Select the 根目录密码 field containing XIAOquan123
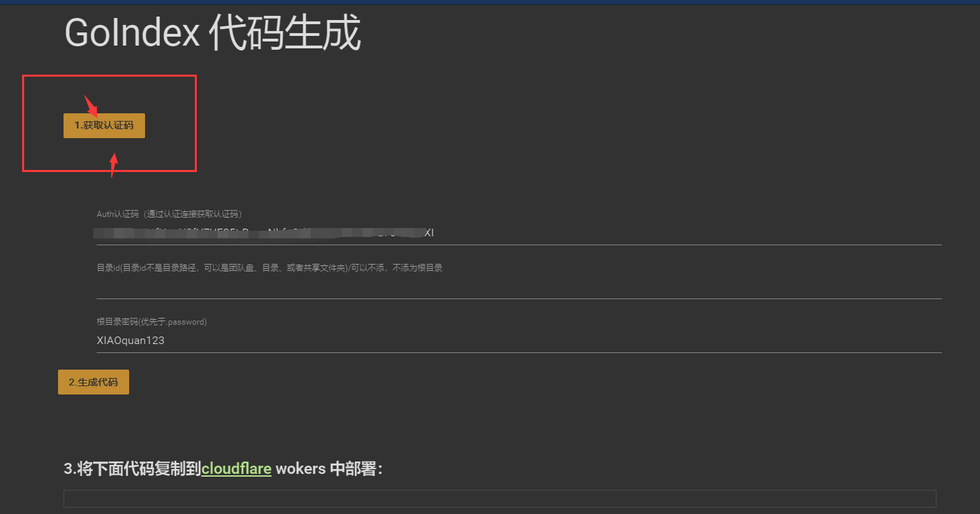This screenshot has width=980, height=514. pos(518,341)
